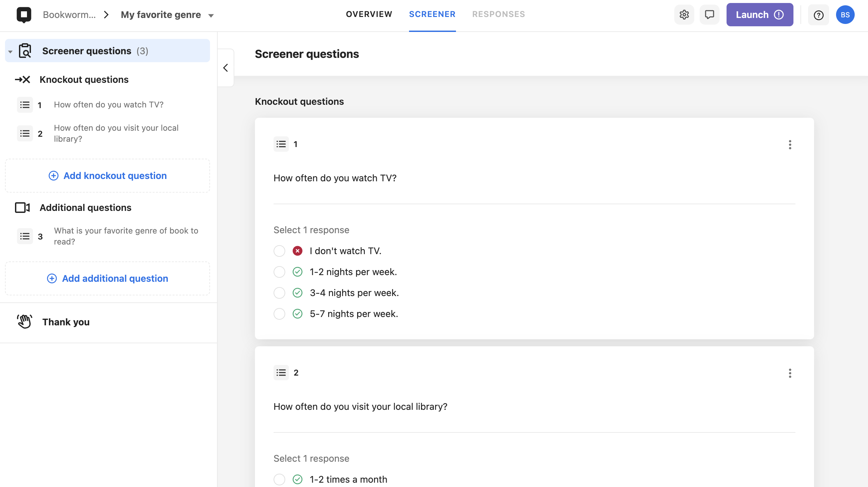
Task: Collapse the Screener questions section arrow
Action: [x=10, y=52]
